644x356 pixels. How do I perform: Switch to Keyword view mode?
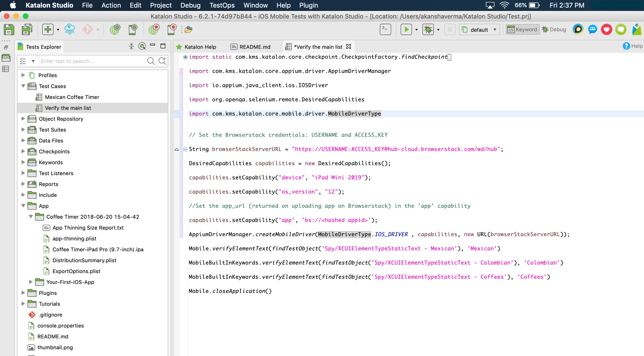tap(522, 29)
